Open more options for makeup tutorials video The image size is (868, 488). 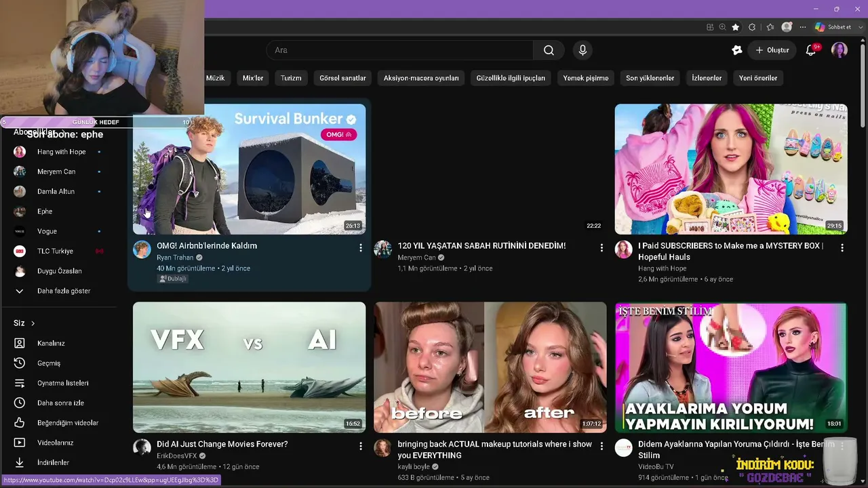pos(601,447)
